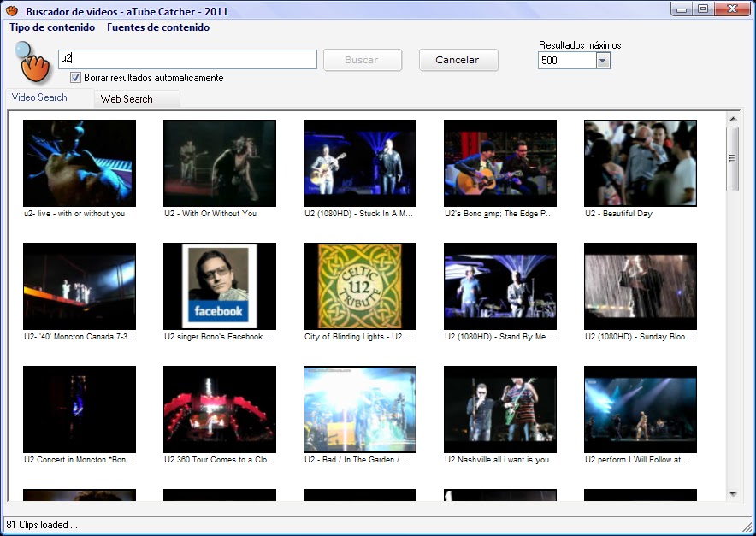
Task: Click the Buscar button
Action: coord(362,60)
